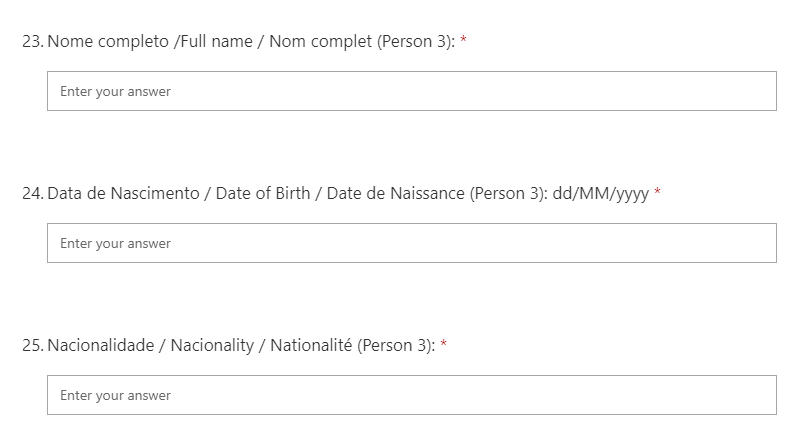
Task: Click "Enter your answer" placeholder under Full name
Action: [x=115, y=91]
